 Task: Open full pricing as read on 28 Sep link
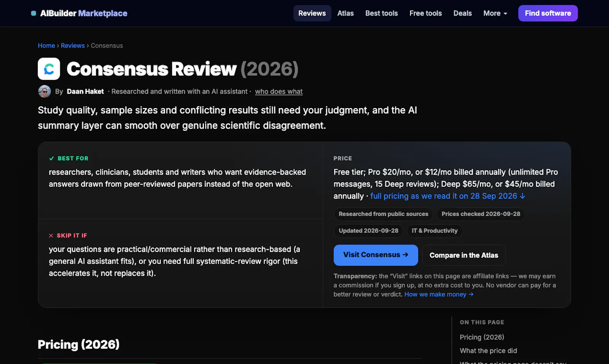(448, 196)
